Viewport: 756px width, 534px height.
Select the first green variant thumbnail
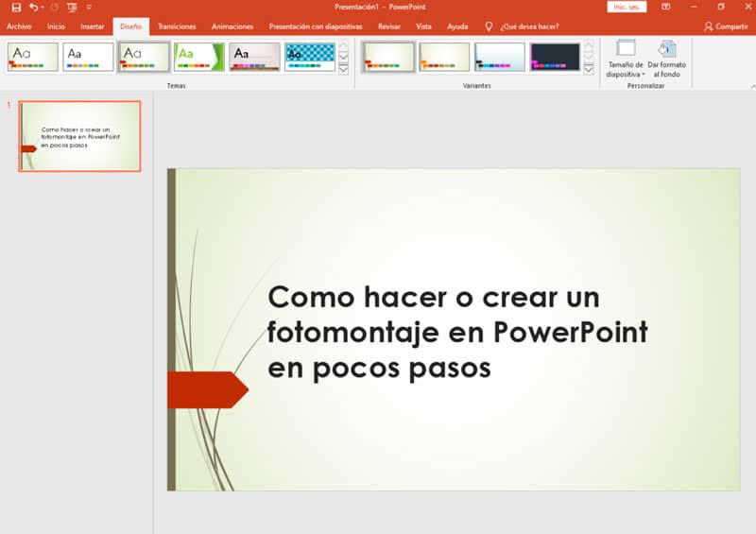click(388, 57)
